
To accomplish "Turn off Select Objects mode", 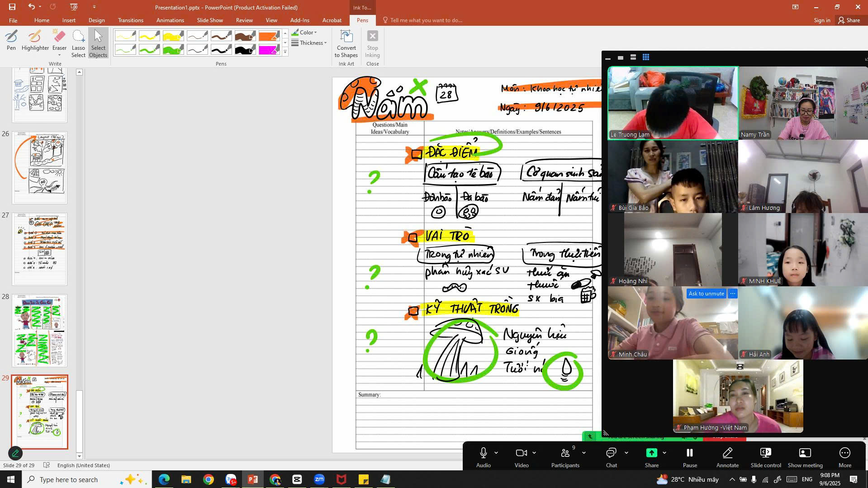I will 98,43.
